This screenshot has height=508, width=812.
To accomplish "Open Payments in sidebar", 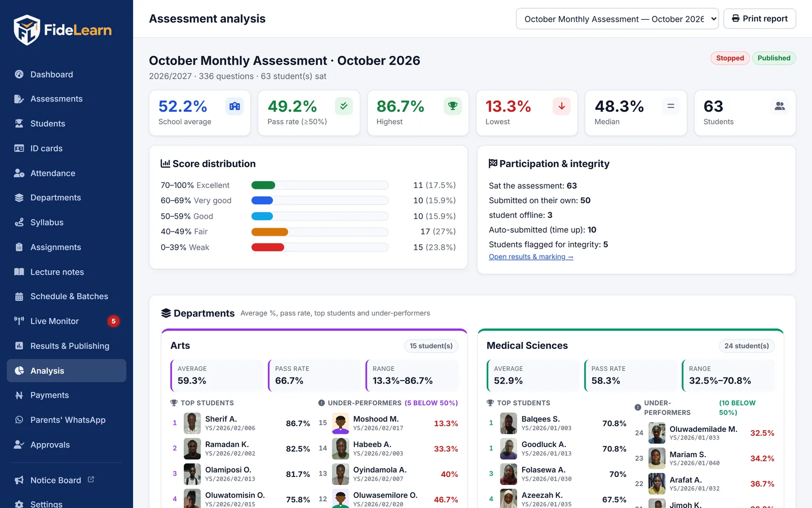I will click(x=66, y=395).
